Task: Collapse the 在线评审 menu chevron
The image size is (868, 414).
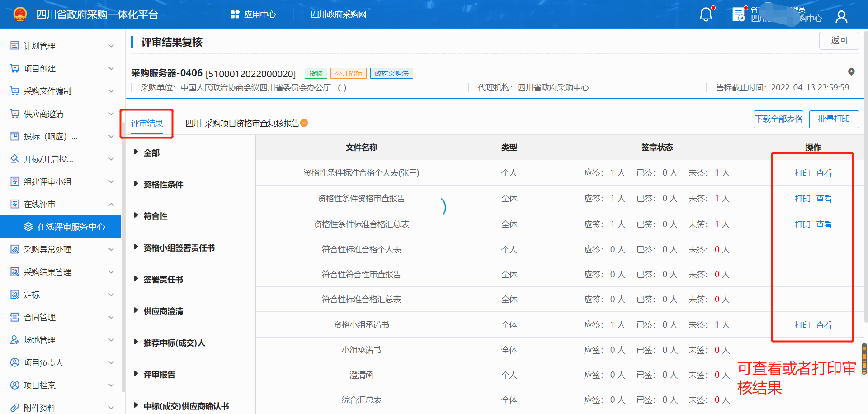Action: coord(111,204)
